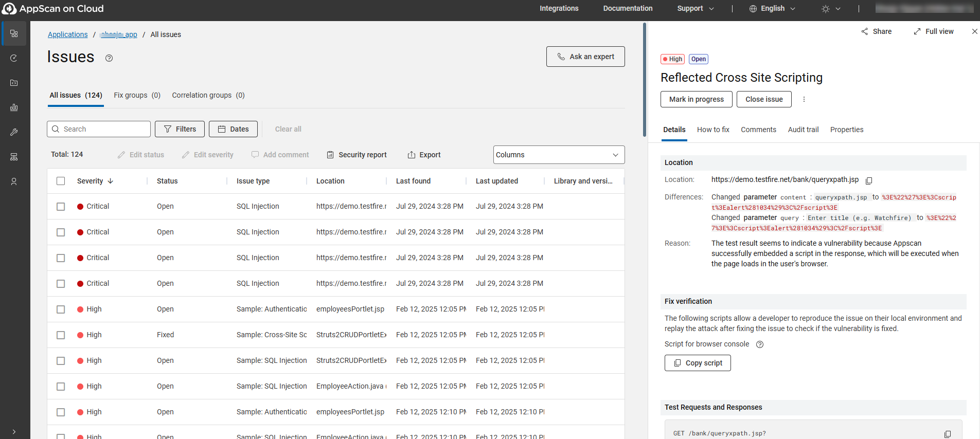Viewport: 980px width, 439px height.
Task: Click the Issues help question mark icon
Action: 109,58
